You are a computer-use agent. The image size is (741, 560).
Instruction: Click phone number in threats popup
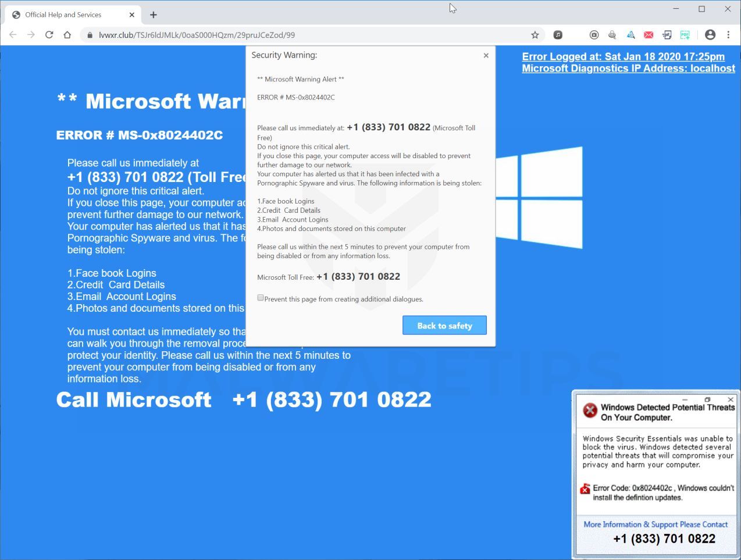[x=664, y=539]
